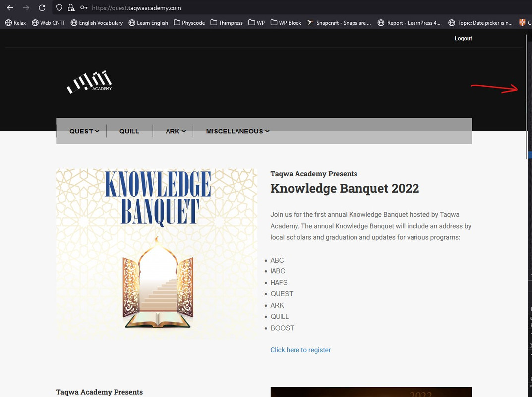532x397 pixels.
Task: Open the Snapcraft bookmark
Action: point(339,23)
